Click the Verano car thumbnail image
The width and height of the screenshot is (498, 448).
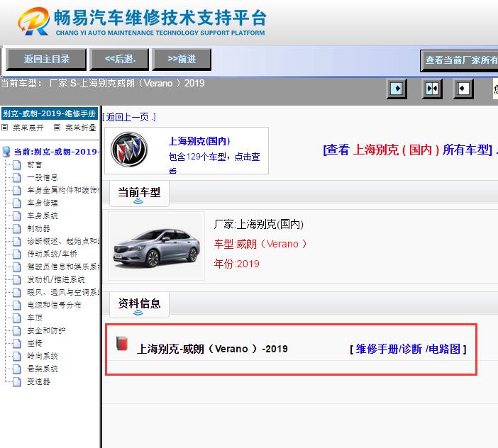click(x=157, y=246)
